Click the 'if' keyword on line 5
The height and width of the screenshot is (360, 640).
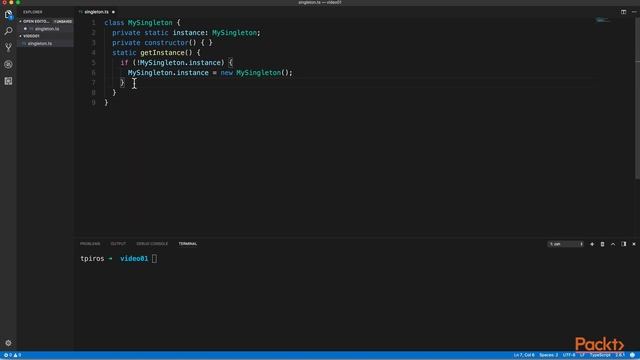pos(124,63)
